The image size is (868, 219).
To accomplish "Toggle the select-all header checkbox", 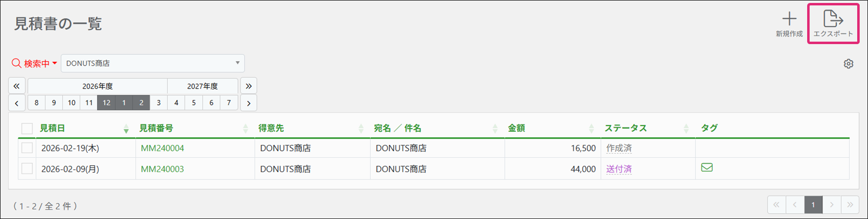I will tap(27, 128).
